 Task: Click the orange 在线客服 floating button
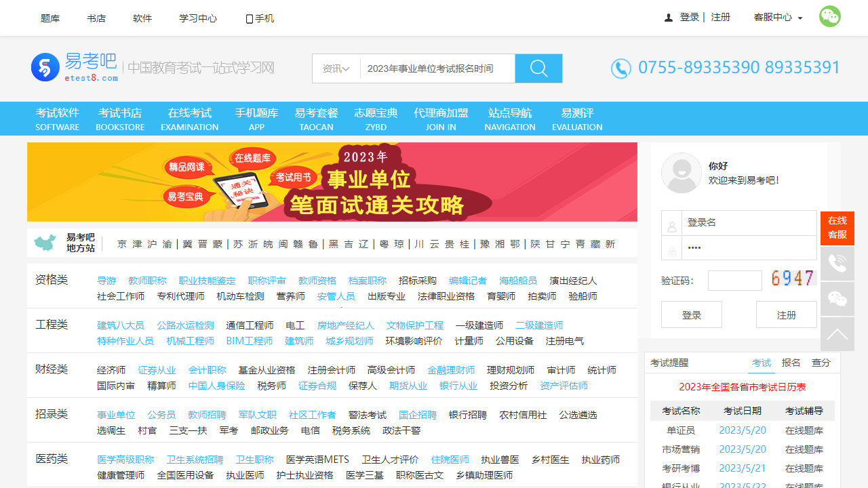837,228
